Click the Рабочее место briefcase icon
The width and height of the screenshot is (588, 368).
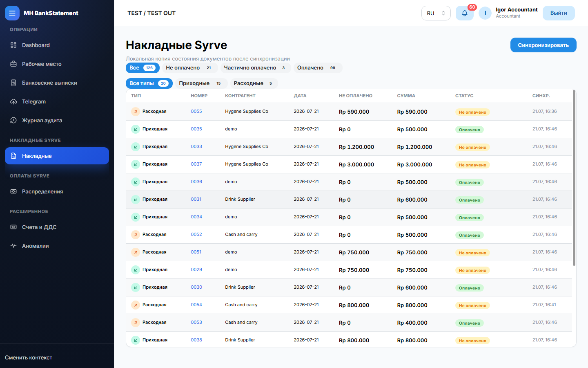(13, 64)
